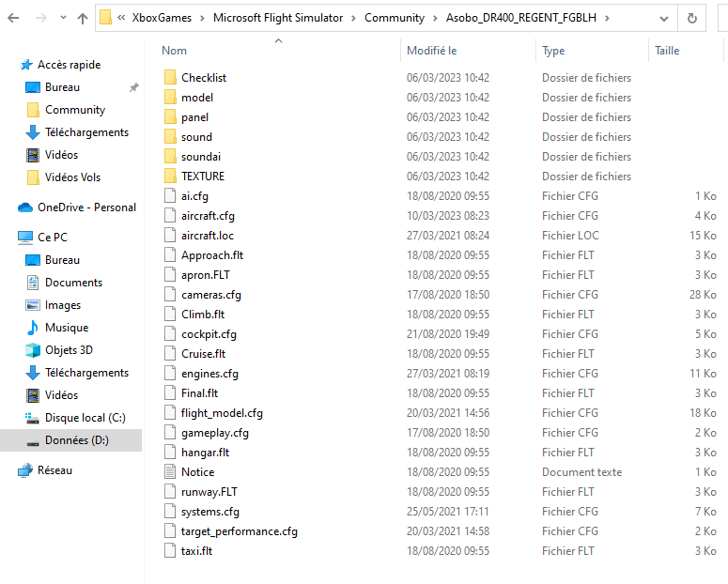Open Vidéos under quick access
The width and height of the screenshot is (728, 584).
point(61,155)
